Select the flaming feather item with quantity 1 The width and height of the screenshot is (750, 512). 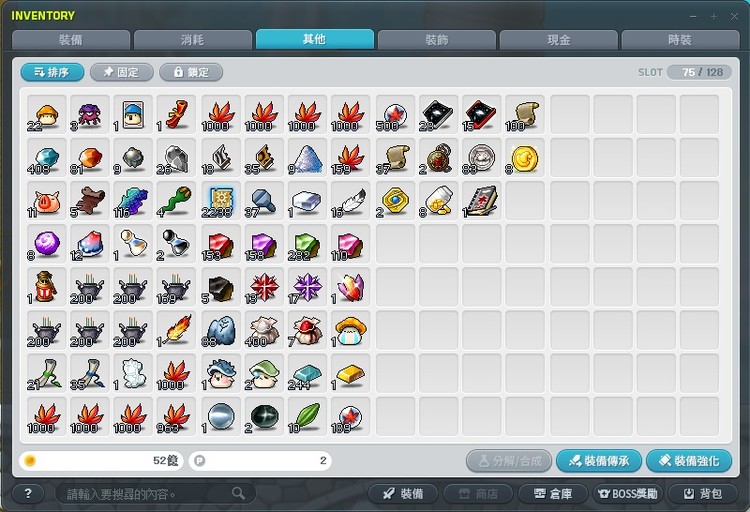[176, 330]
